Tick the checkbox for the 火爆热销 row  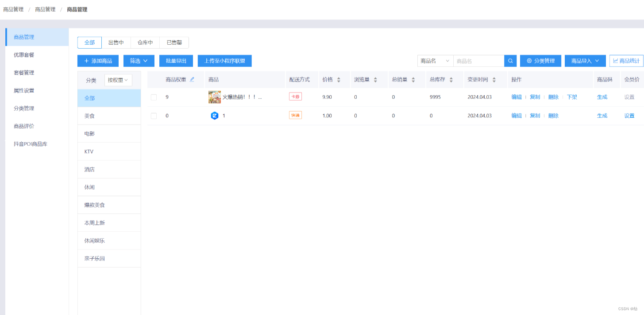154,97
